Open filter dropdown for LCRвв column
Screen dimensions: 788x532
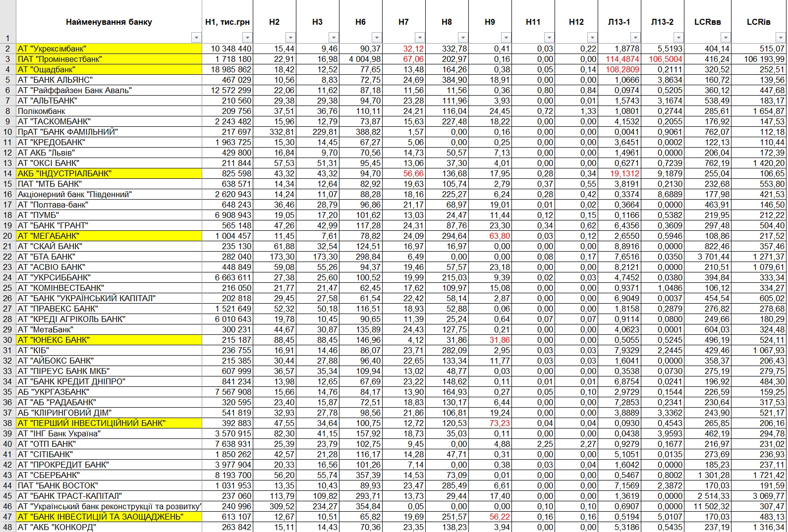tap(726, 38)
